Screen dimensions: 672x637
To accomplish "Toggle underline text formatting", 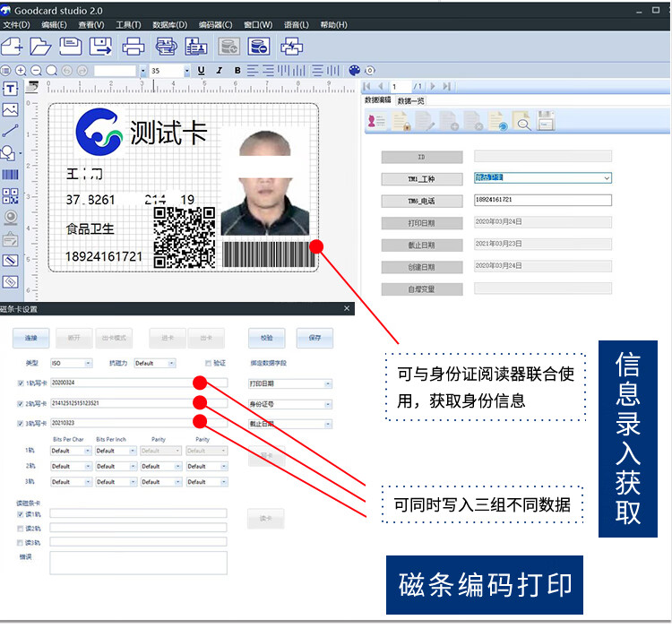I will coord(201,71).
